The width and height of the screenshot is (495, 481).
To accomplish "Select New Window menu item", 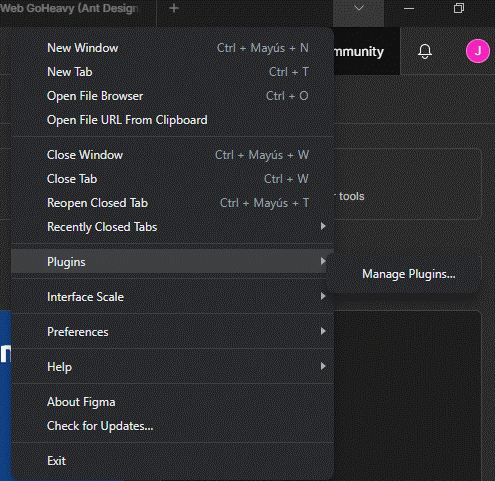I will click(172, 48).
